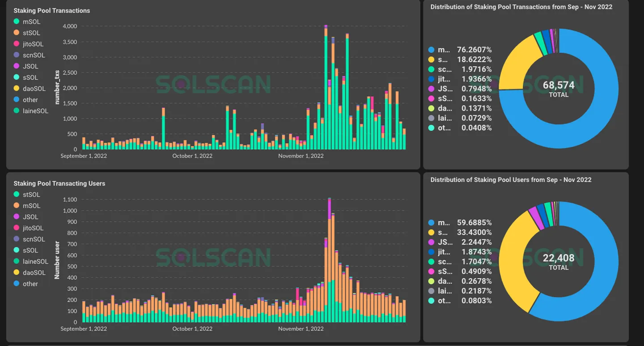Select laineSOL legend entry in Transactions chart
This screenshot has width=644, height=346.
(x=30, y=111)
